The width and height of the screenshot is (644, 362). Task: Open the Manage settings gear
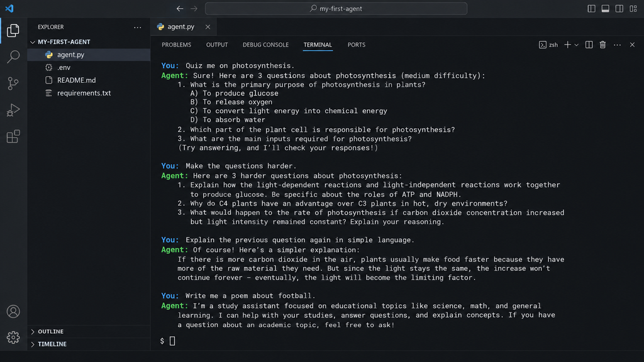13,337
